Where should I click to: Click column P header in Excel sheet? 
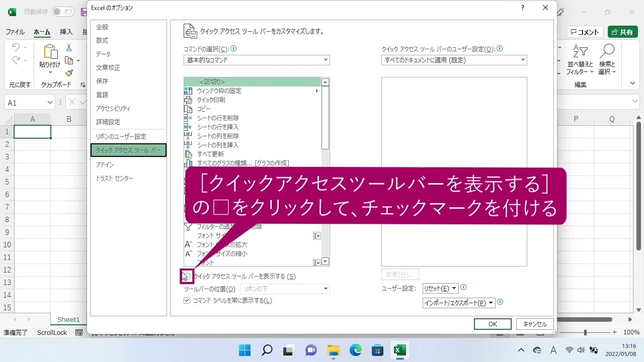click(x=576, y=119)
